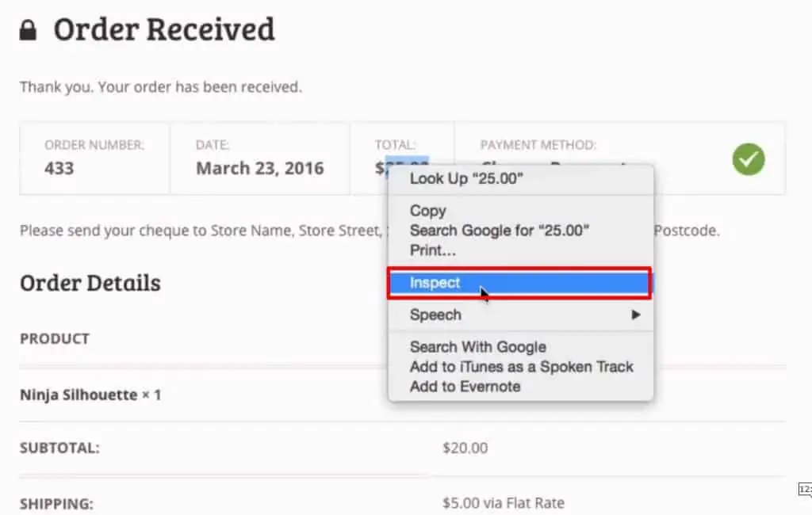The height and width of the screenshot is (515, 812).
Task: Click the $20.00 subtotal amount
Action: tap(465, 448)
